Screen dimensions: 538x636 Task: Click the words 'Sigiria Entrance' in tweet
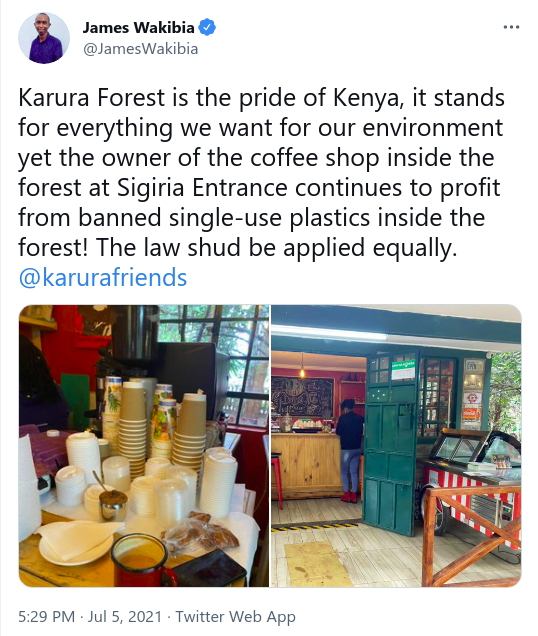tap(203, 188)
